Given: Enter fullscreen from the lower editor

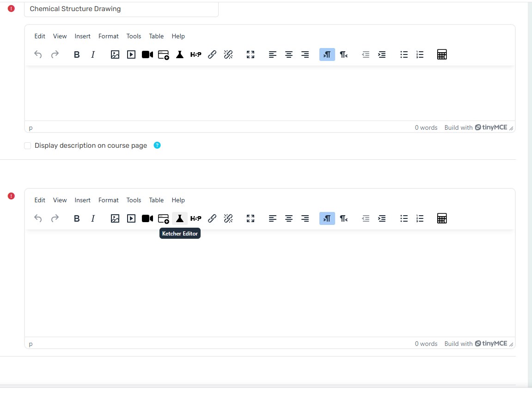Looking at the screenshot, I should (251, 218).
